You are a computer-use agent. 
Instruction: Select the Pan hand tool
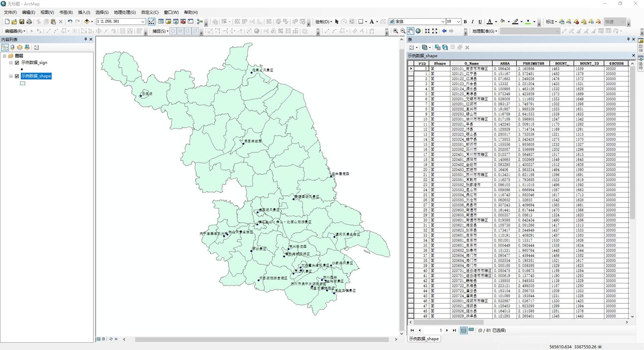[410, 31]
